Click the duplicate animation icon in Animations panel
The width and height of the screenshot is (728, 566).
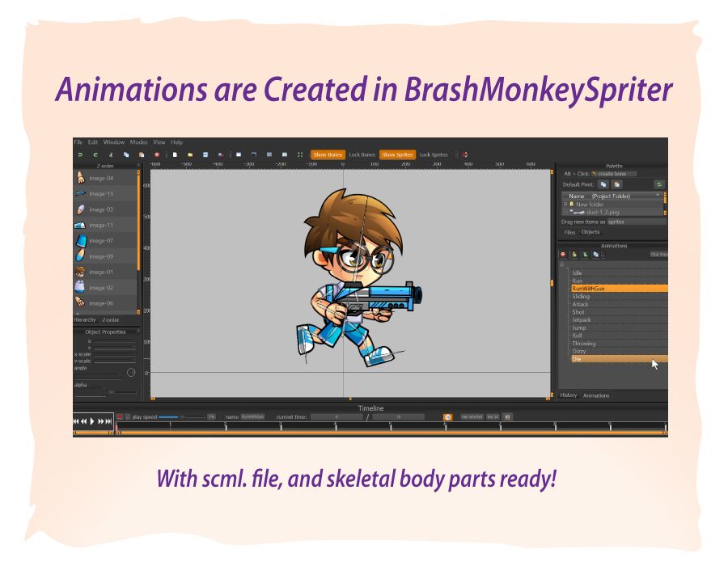(x=595, y=255)
